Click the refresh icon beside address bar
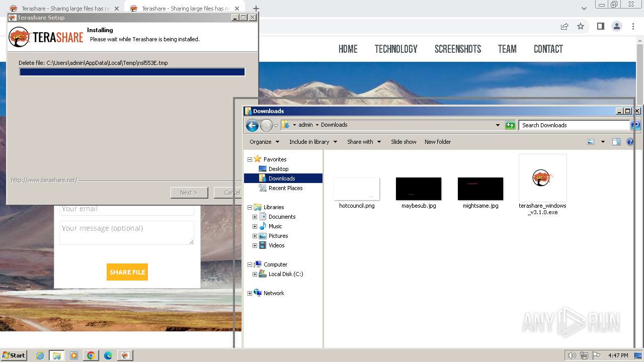 [x=510, y=125]
